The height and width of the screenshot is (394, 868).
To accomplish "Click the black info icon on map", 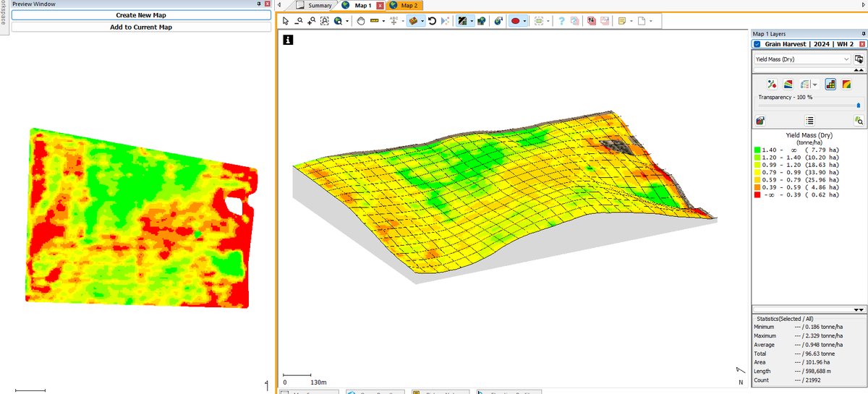I will tap(288, 40).
